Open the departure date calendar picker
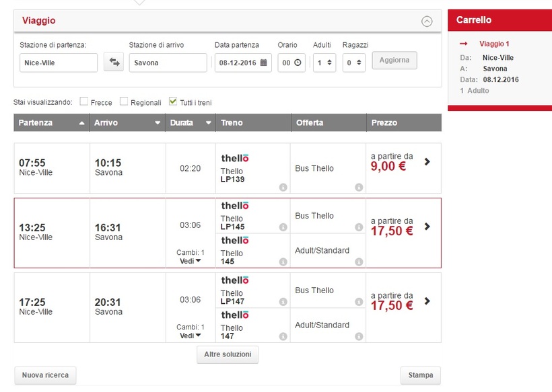 [x=263, y=63]
